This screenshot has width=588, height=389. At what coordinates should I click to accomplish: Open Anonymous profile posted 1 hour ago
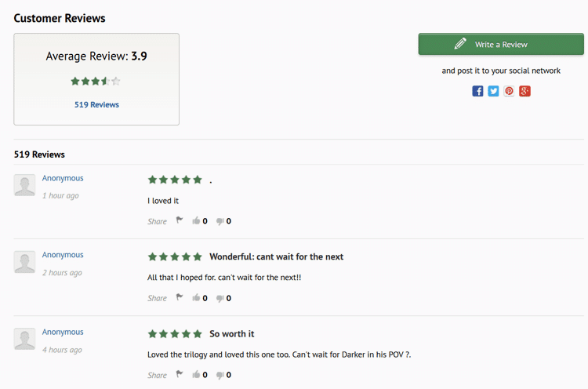point(63,178)
